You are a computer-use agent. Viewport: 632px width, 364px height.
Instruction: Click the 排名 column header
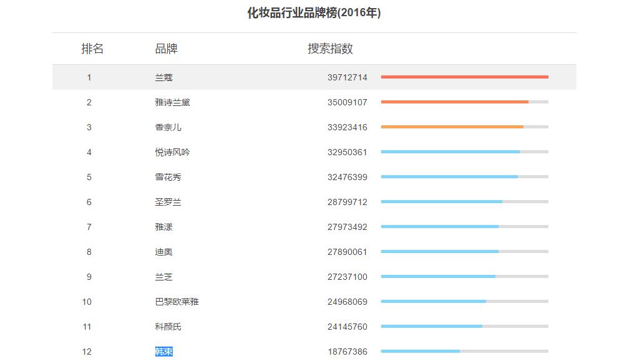coord(92,49)
